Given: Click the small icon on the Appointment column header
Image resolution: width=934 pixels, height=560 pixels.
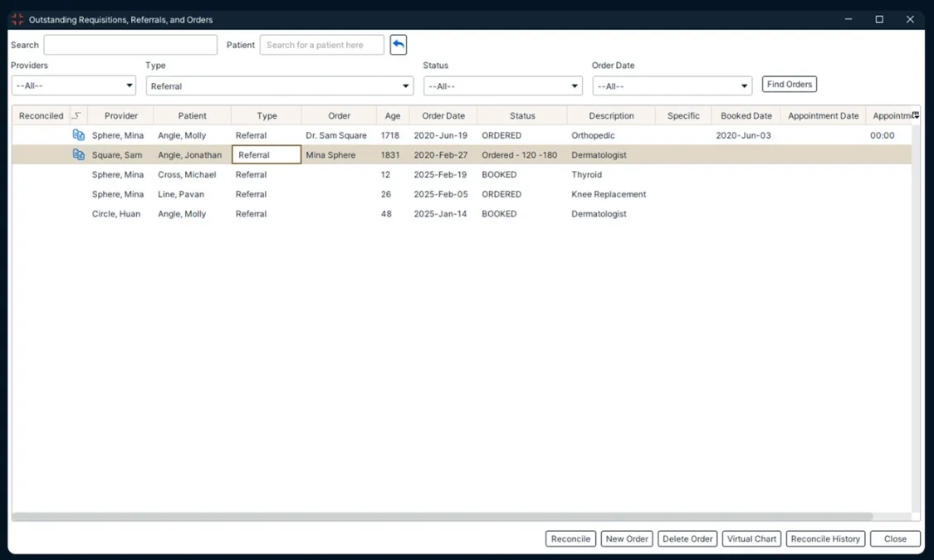Looking at the screenshot, I should [x=916, y=115].
